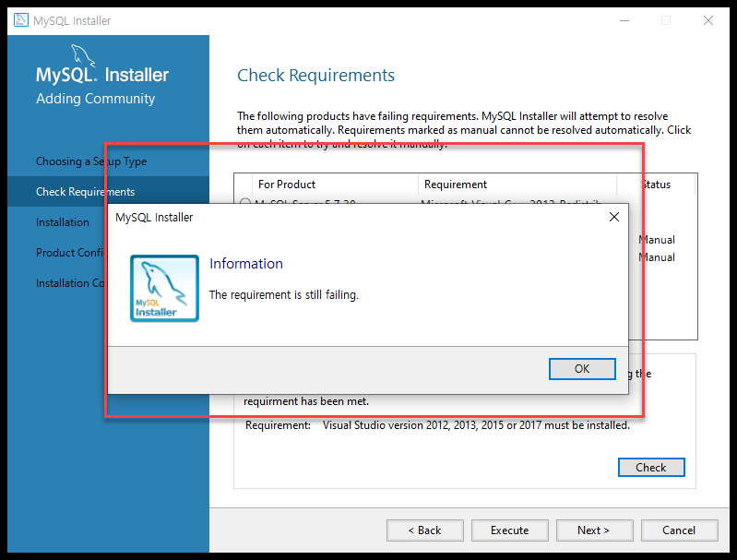Click the 'Information' heading in dialog
The image size is (737, 560).
click(246, 263)
